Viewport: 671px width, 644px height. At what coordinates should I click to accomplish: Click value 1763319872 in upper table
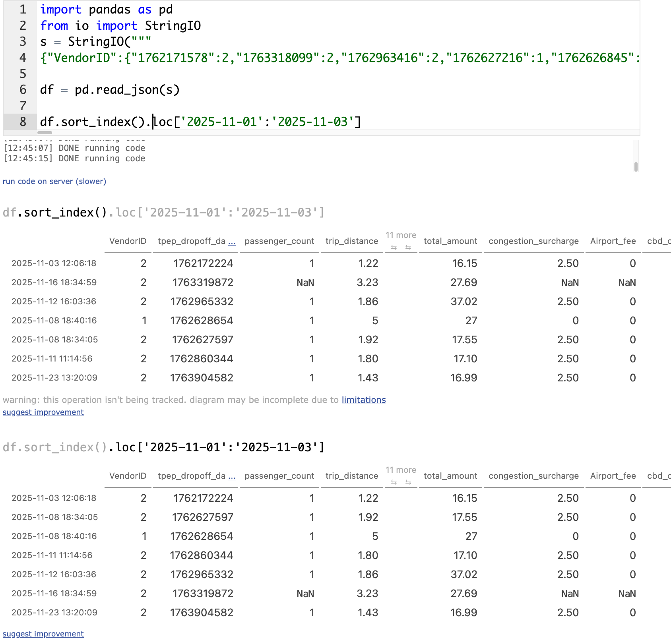[x=203, y=282]
